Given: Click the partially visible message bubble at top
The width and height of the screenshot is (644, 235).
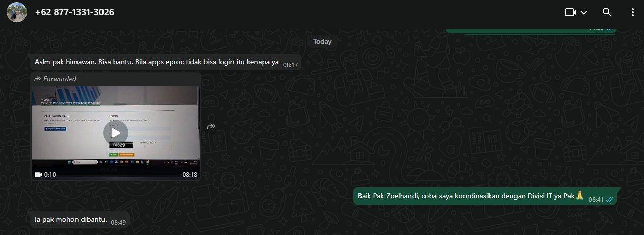Looking at the screenshot, I should [x=530, y=29].
